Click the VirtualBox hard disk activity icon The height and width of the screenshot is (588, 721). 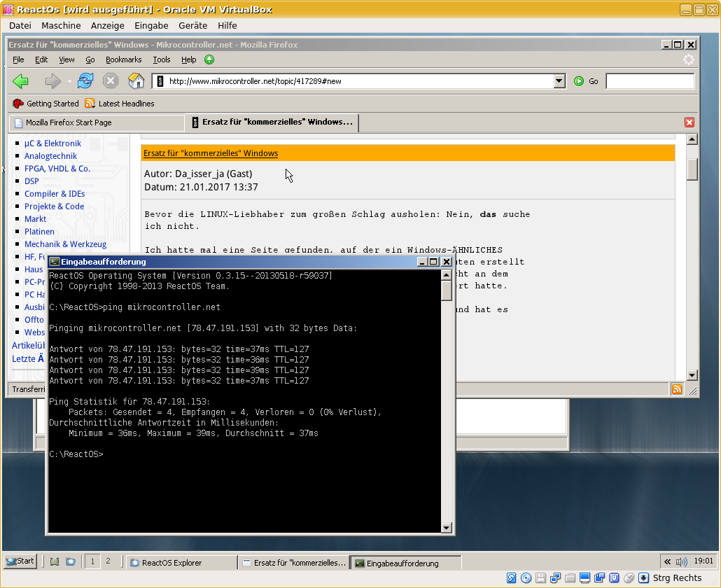point(511,578)
